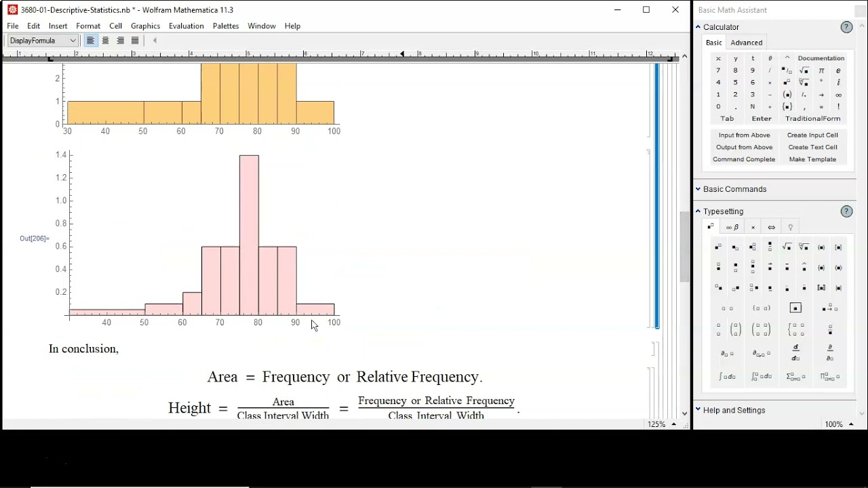Insert indefinite integral template
The height and width of the screenshot is (488, 868).
click(x=728, y=377)
